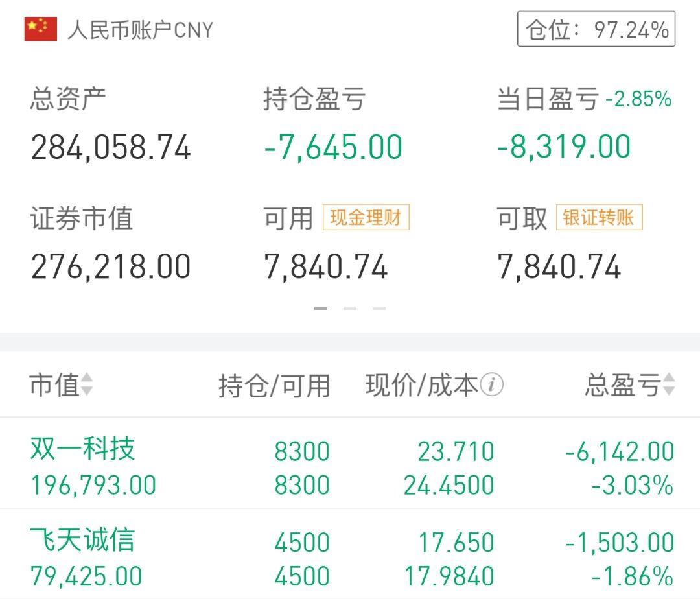
Task: Open the 仓位 97.24% position box
Action: tap(596, 29)
